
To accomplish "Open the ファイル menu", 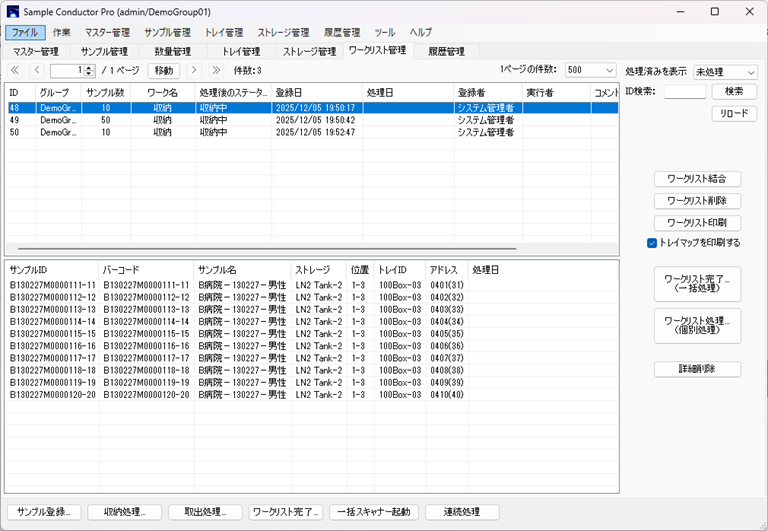I will click(25, 32).
